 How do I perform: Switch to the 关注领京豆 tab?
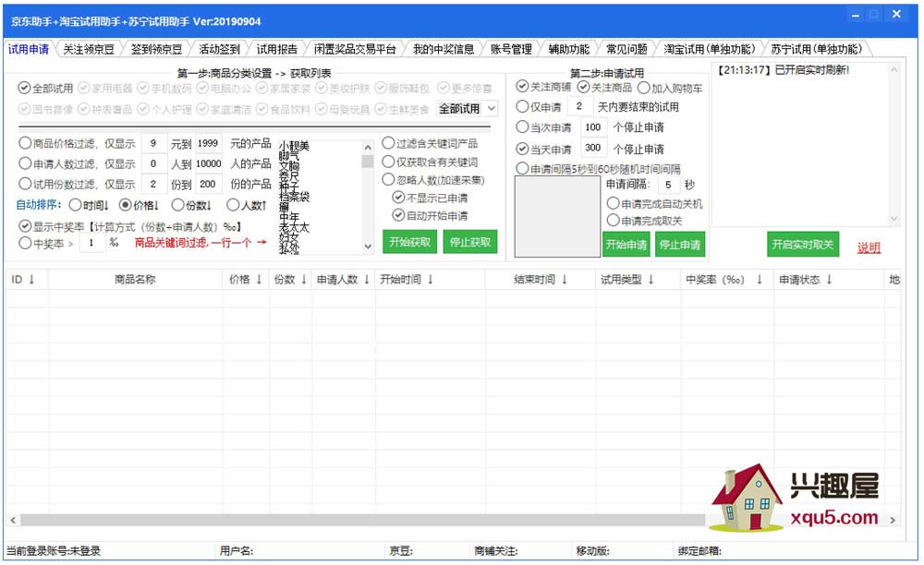click(89, 49)
